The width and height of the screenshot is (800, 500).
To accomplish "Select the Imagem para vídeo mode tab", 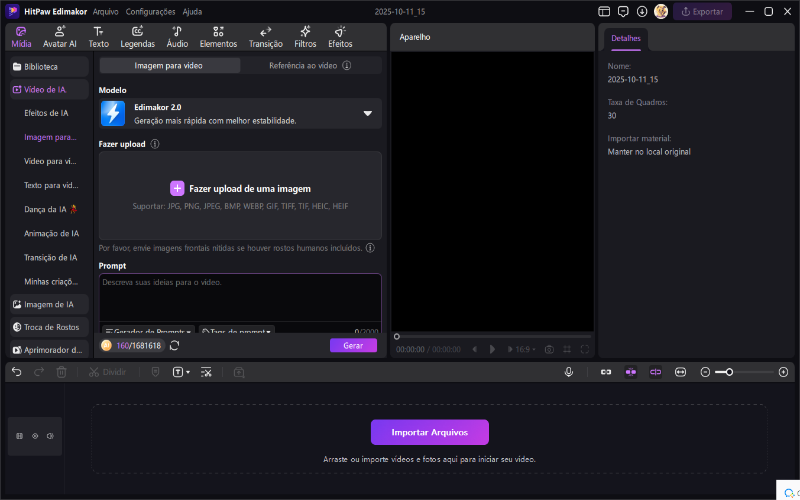I will [x=169, y=65].
